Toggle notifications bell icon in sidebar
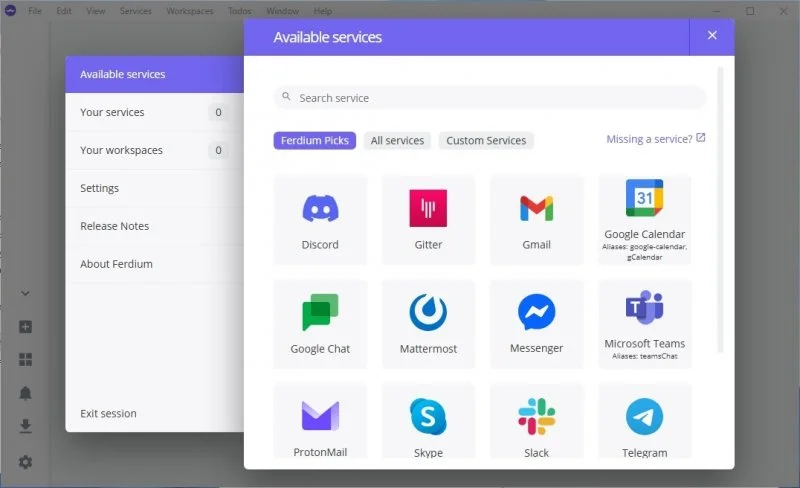Image resolution: width=800 pixels, height=488 pixels. (26, 393)
